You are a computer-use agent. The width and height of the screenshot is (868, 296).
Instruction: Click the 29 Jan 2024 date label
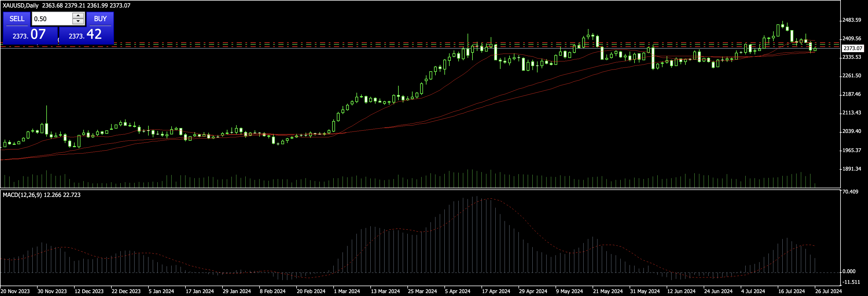click(237, 291)
